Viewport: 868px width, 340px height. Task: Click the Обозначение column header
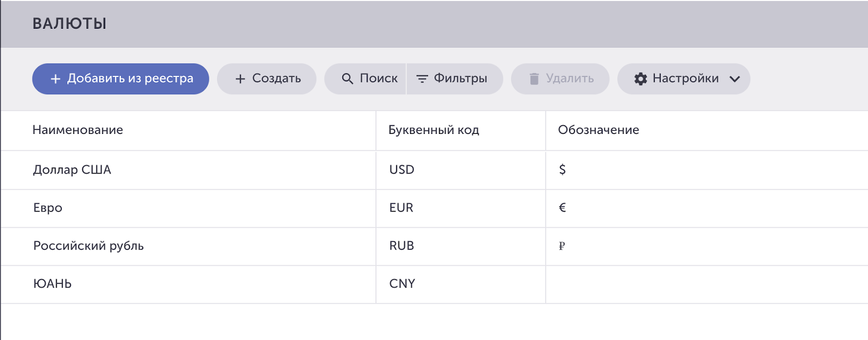(598, 130)
